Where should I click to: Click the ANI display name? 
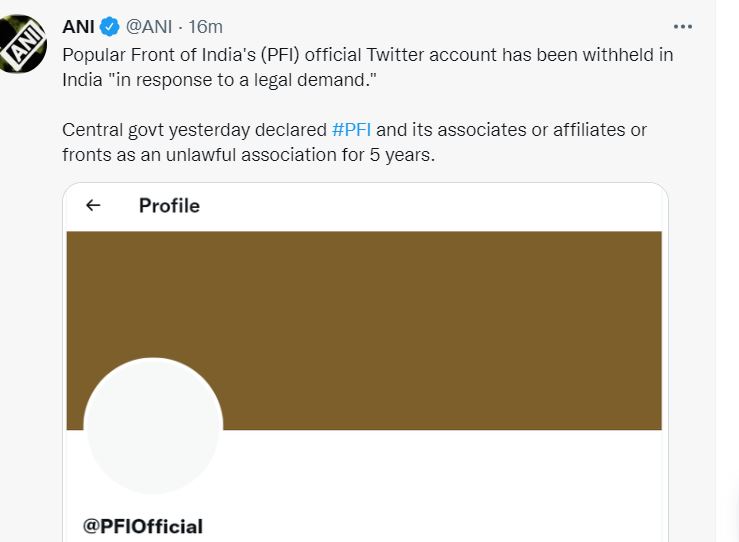point(78,26)
